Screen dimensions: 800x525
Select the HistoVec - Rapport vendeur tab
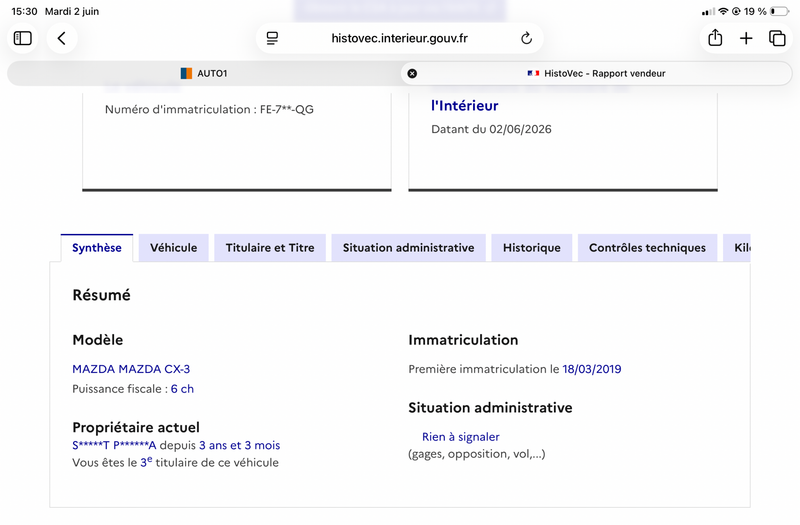click(x=596, y=73)
